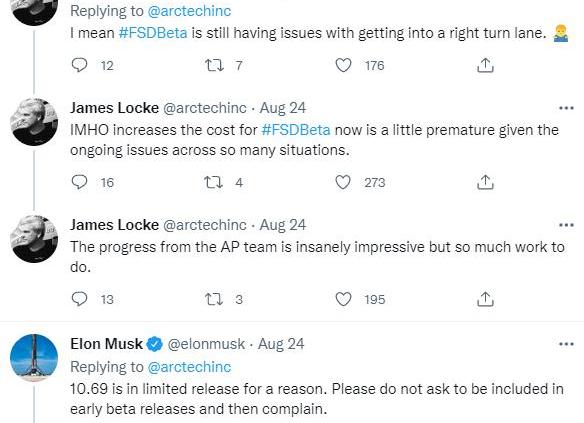Open the @elonmusk handle
This screenshot has width=584, height=423.
pyautogui.click(x=206, y=344)
